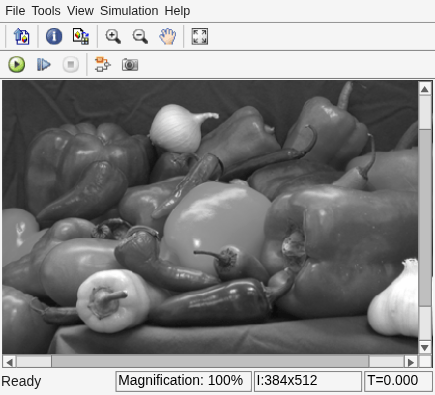This screenshot has width=435, height=395.
Task: Select the Zoom In magnifier tool
Action: (113, 36)
